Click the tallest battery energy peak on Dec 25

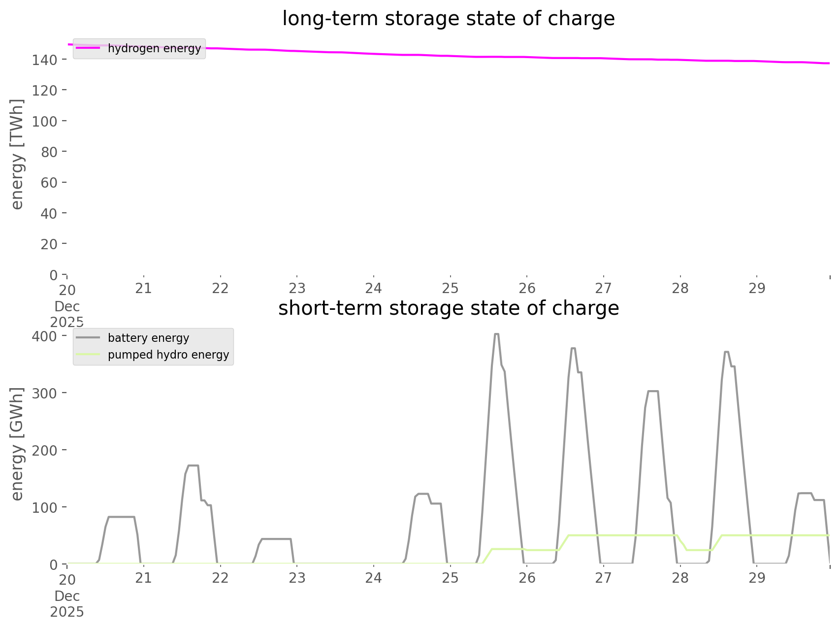(x=496, y=334)
